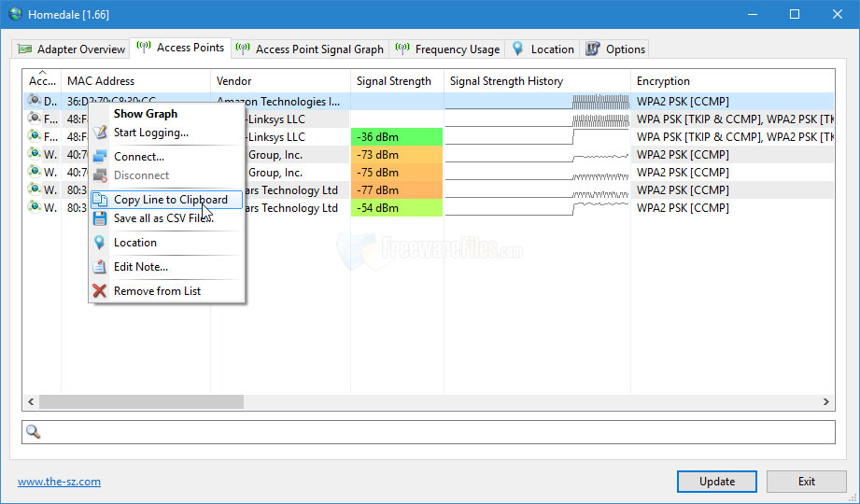This screenshot has width=860, height=504.
Task: Click the Start Logging pencil icon
Action: (x=100, y=133)
